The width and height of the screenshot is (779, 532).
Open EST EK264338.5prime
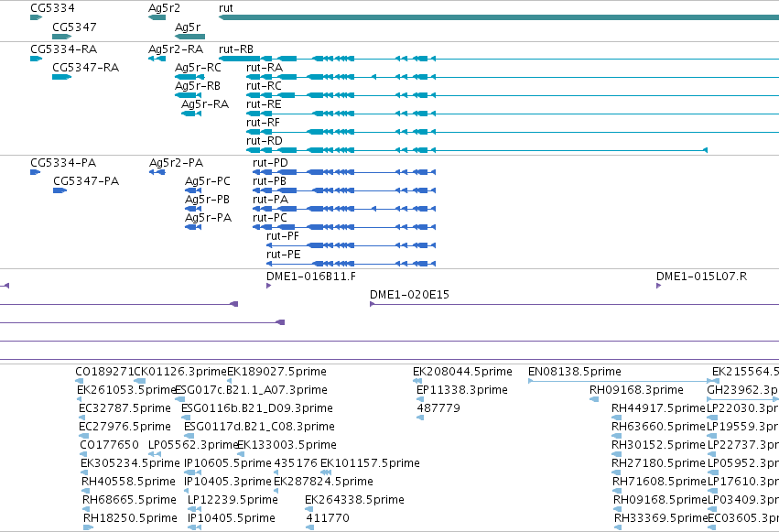click(355, 500)
